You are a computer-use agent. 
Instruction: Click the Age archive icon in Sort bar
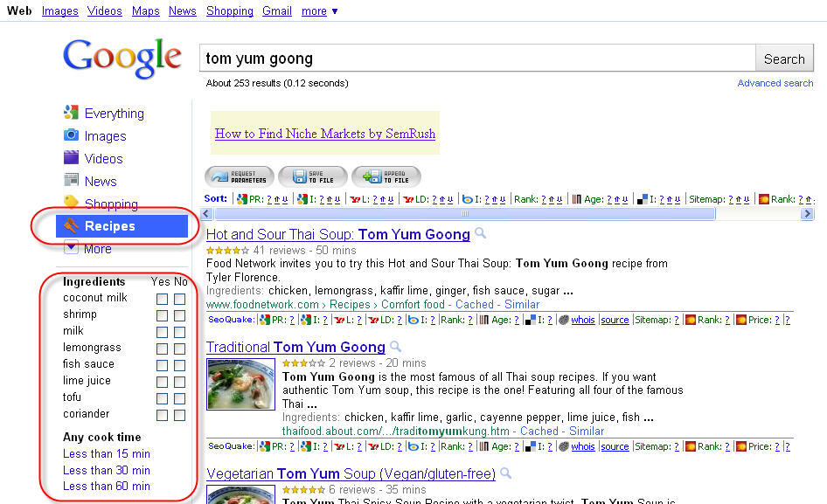576,199
